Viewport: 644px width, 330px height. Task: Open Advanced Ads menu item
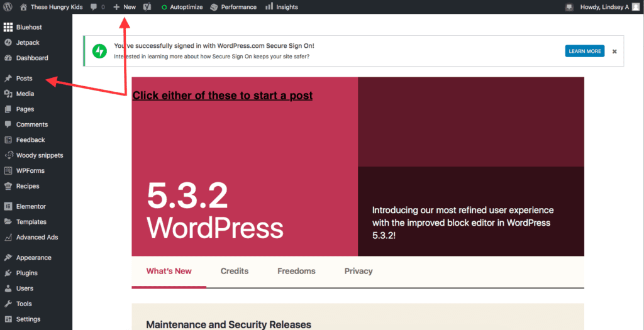click(36, 237)
